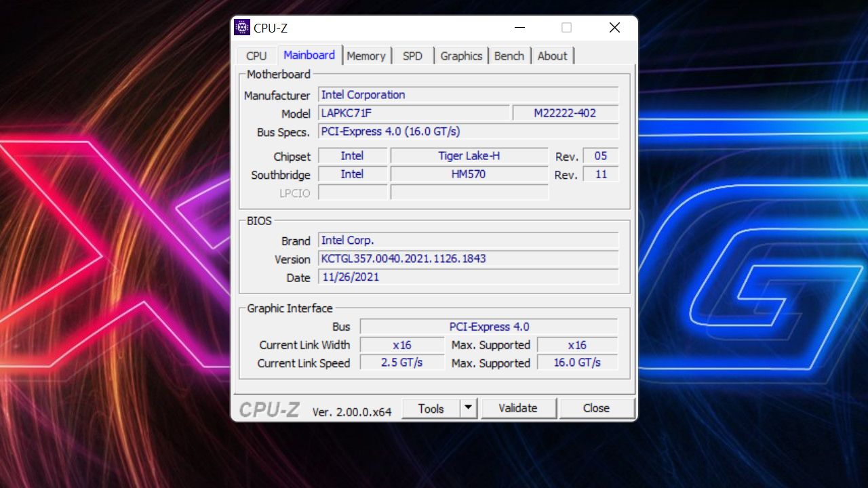This screenshot has height=488, width=868.
Task: Go to the SPD tab
Action: [412, 56]
